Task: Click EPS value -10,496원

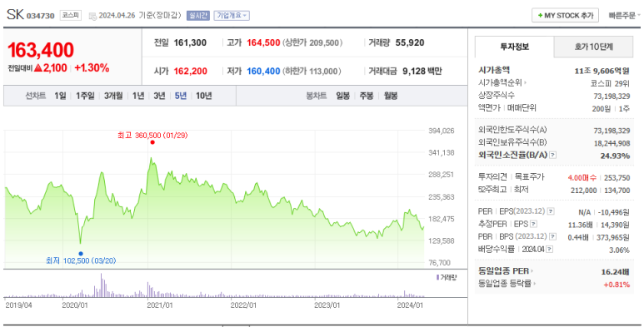Action: point(614,212)
